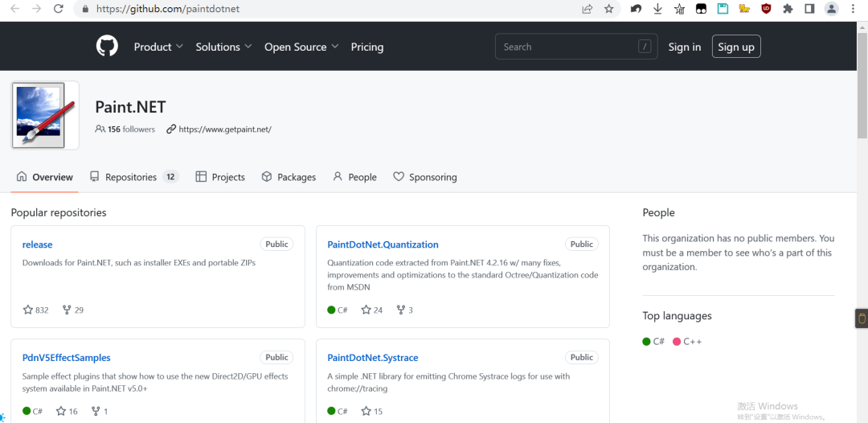Viewport: 868px width, 423px height.
Task: Switch to the Sponsoring tab
Action: 425,177
